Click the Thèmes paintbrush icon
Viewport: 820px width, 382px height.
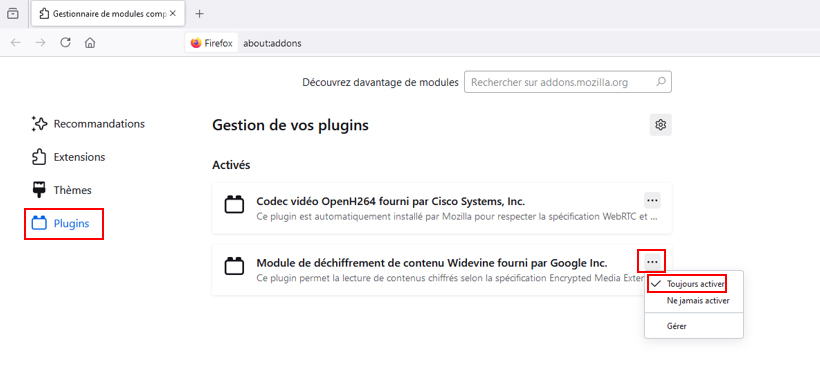39,190
